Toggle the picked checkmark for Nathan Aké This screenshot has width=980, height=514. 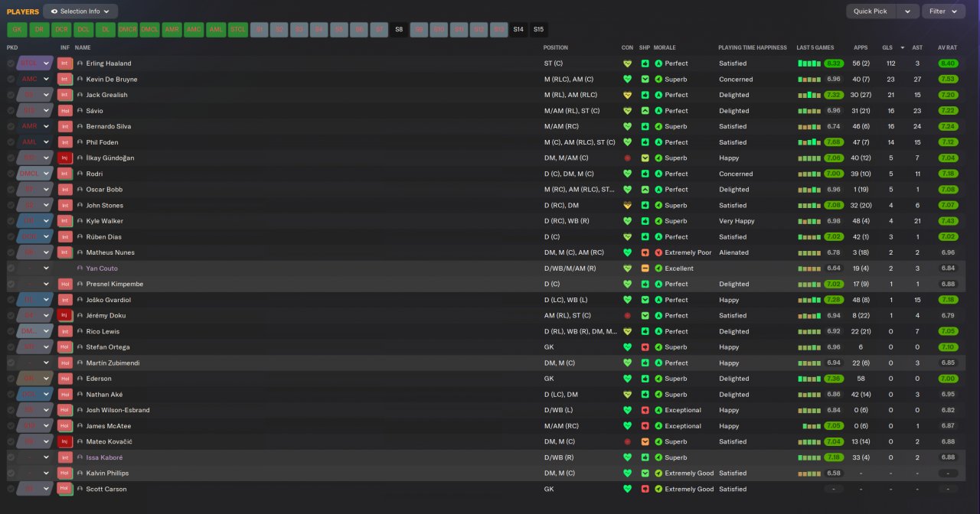click(x=11, y=395)
